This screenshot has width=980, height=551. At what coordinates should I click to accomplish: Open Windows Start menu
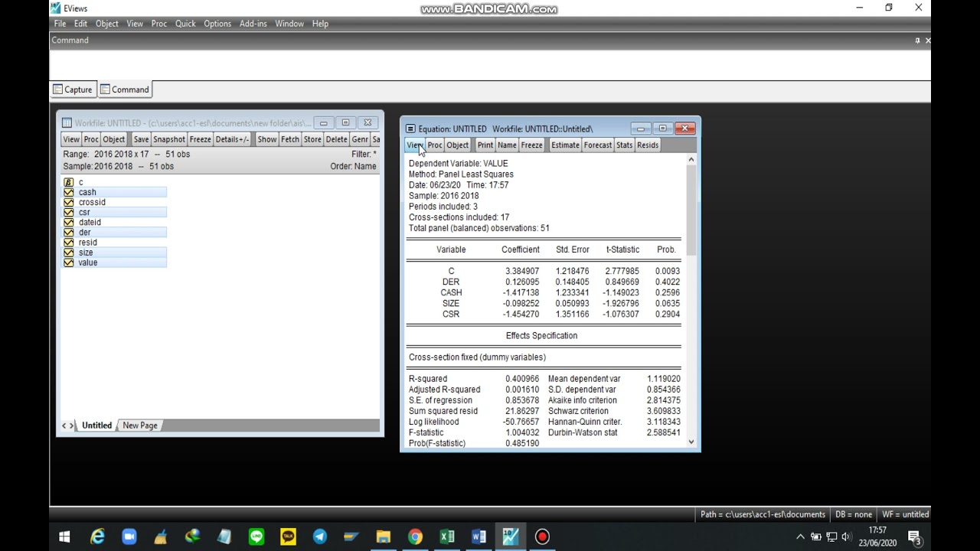point(64,536)
